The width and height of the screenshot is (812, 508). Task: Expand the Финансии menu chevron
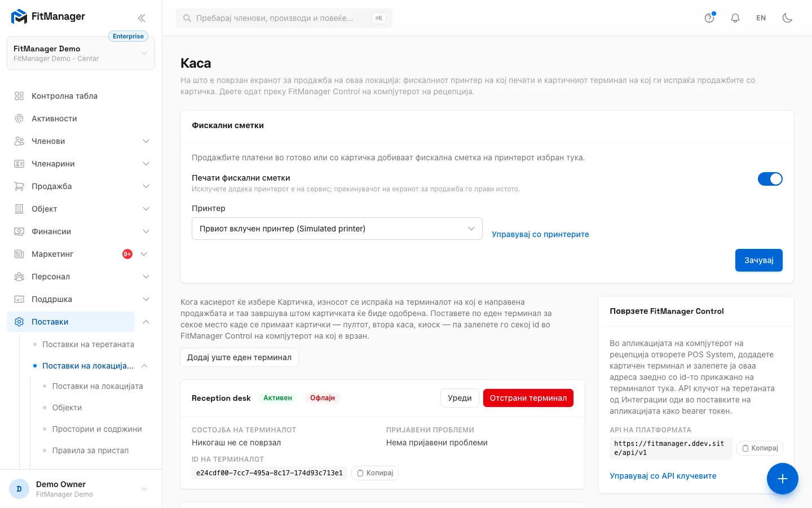pyautogui.click(x=146, y=231)
